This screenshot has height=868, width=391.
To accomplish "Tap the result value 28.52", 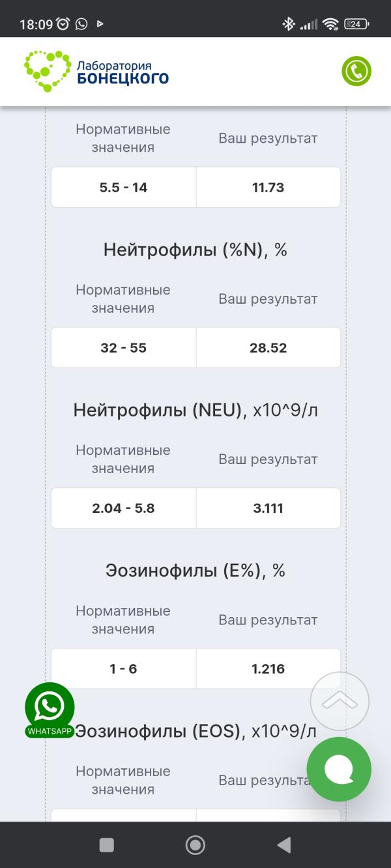I will (x=268, y=347).
